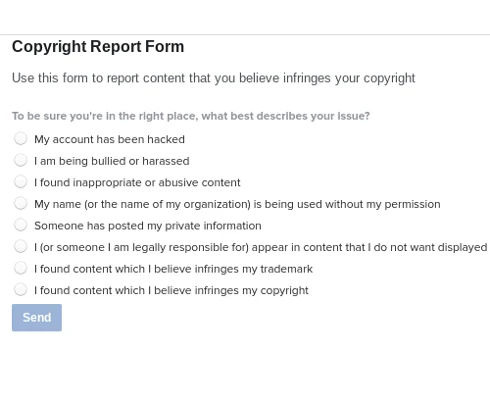490x404 pixels.
Task: Click the 'what best describes your issue?' question
Action: [x=191, y=116]
